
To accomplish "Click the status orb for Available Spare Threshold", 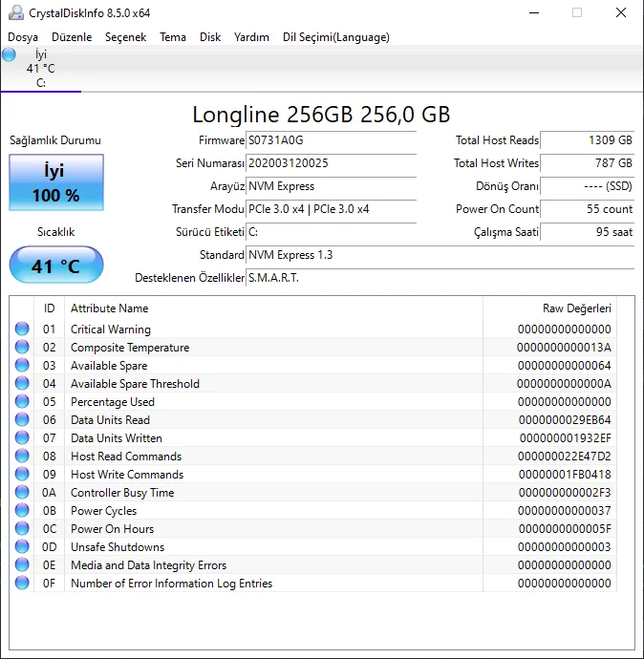I will pos(22,383).
